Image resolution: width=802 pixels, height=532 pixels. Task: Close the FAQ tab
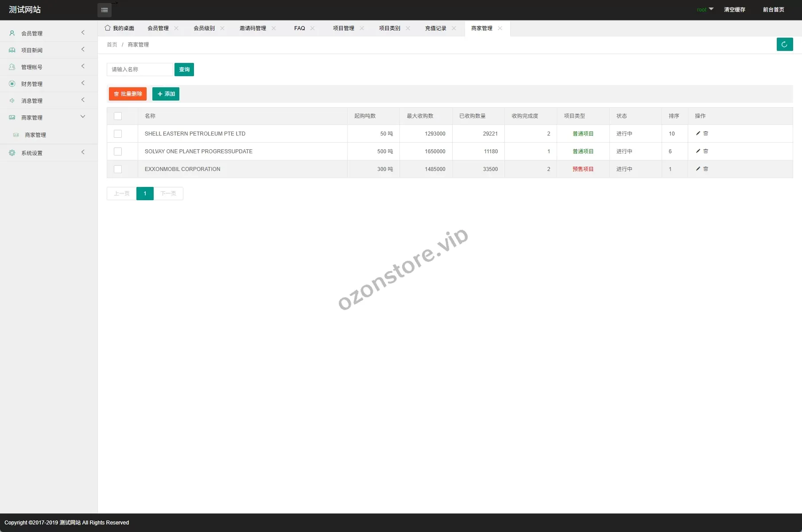tap(313, 28)
